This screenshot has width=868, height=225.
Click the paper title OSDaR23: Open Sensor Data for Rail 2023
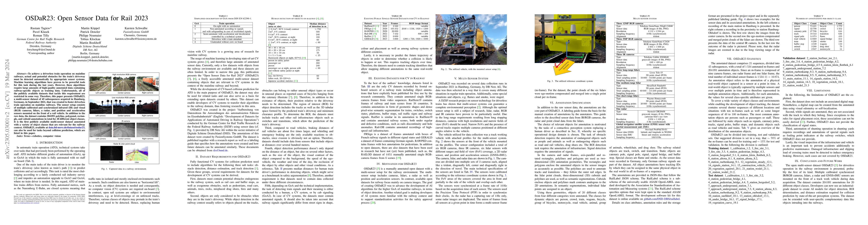87,18
